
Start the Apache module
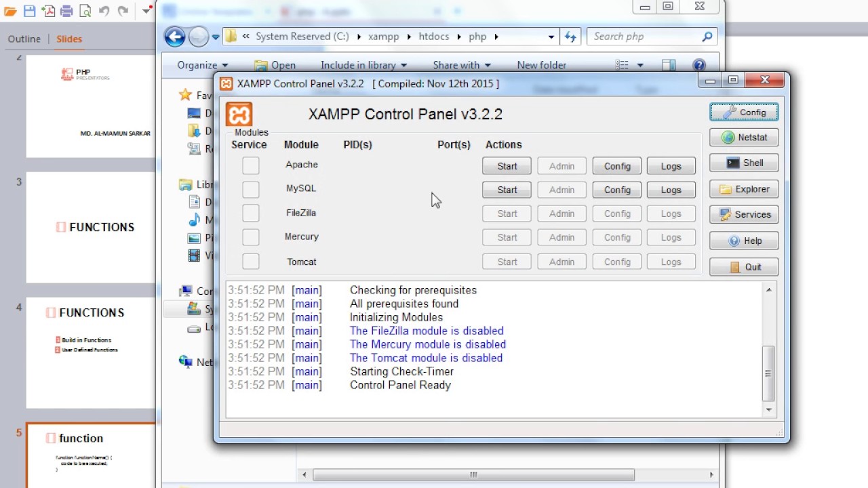pyautogui.click(x=507, y=166)
